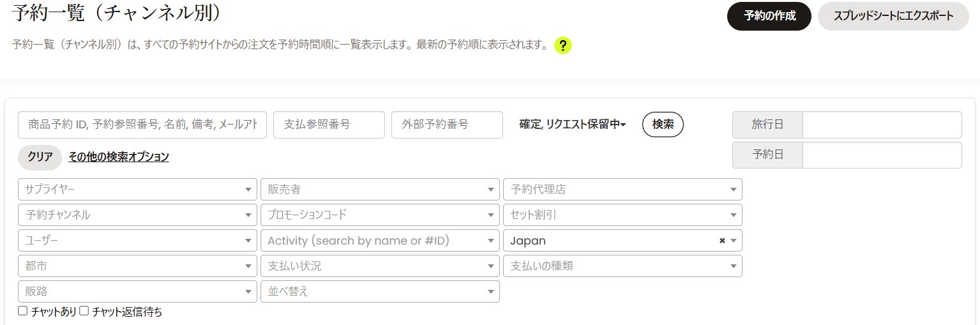The image size is (980, 325).
Task: Open the サプライヤー dropdown
Action: click(x=137, y=190)
